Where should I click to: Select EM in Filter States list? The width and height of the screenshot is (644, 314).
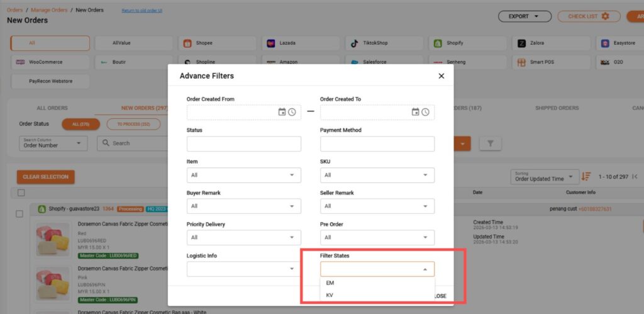pos(377,283)
